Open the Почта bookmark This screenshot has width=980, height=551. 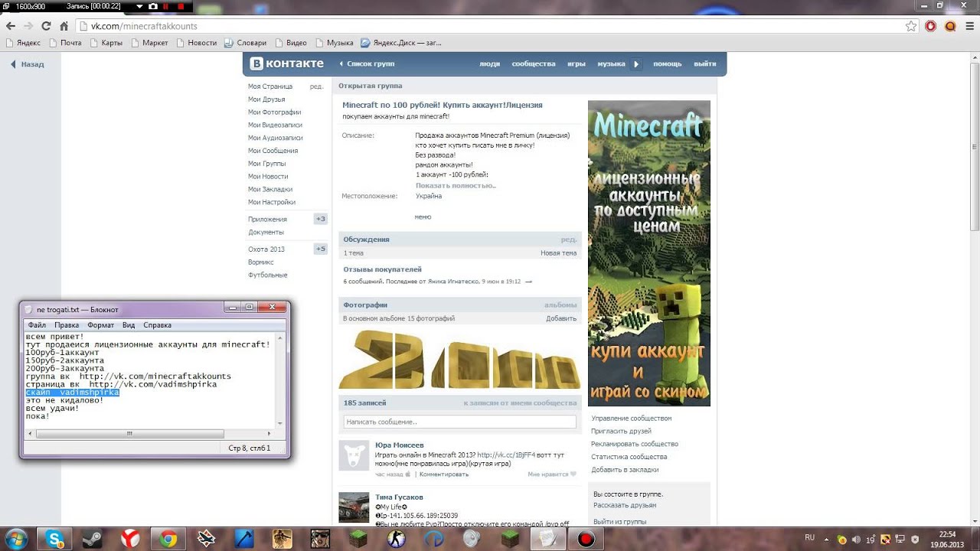coord(65,43)
